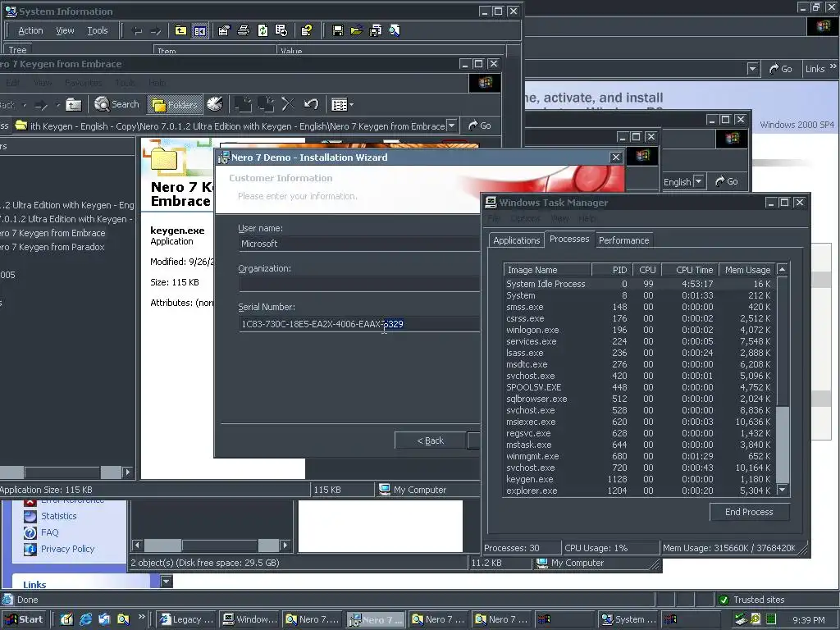840x630 pixels.
Task: Click the Help icon in System Information toolbar
Action: [307, 30]
